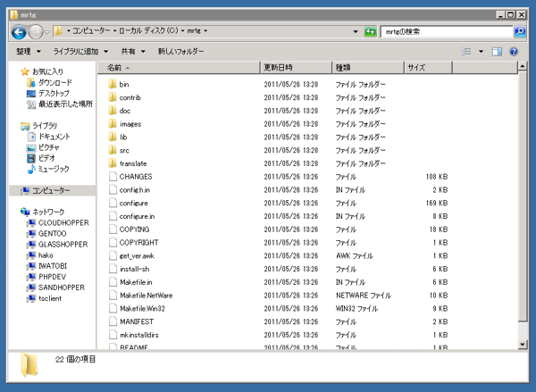Select the configure file icon

tap(113, 203)
